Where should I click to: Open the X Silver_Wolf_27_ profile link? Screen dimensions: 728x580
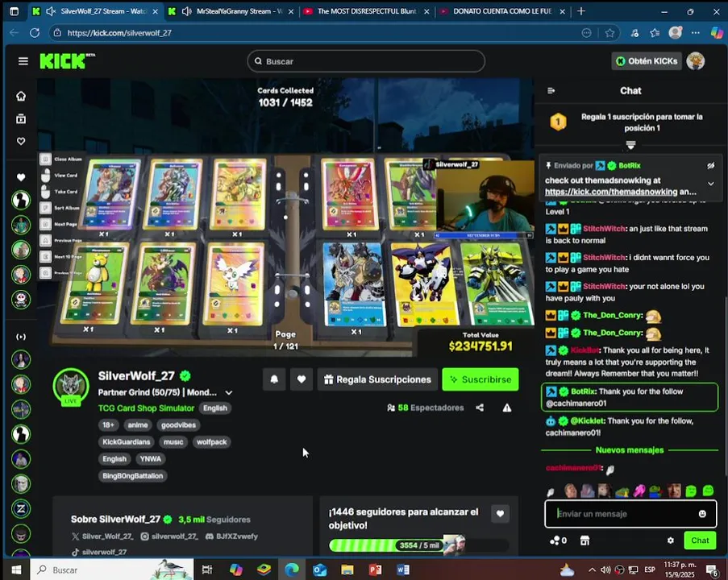pos(102,536)
